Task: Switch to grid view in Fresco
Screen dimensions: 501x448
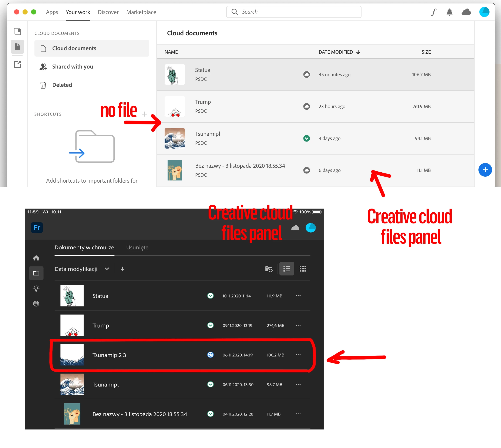Action: tap(303, 269)
